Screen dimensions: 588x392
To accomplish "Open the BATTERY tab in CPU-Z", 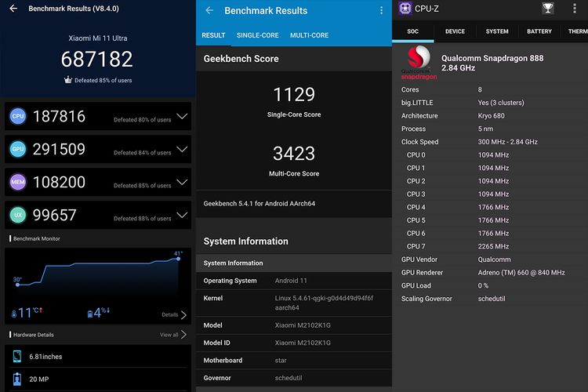I will pos(539,31).
